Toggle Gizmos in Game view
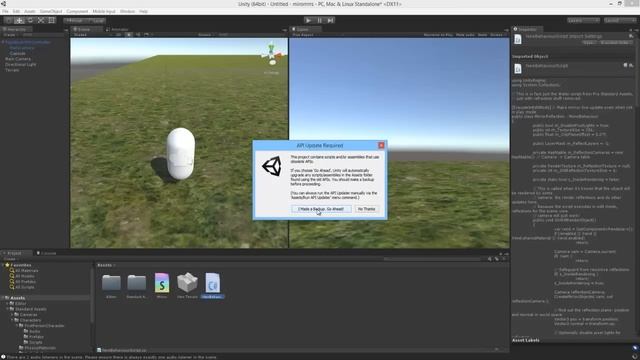640x360 pixels. pos(497,35)
